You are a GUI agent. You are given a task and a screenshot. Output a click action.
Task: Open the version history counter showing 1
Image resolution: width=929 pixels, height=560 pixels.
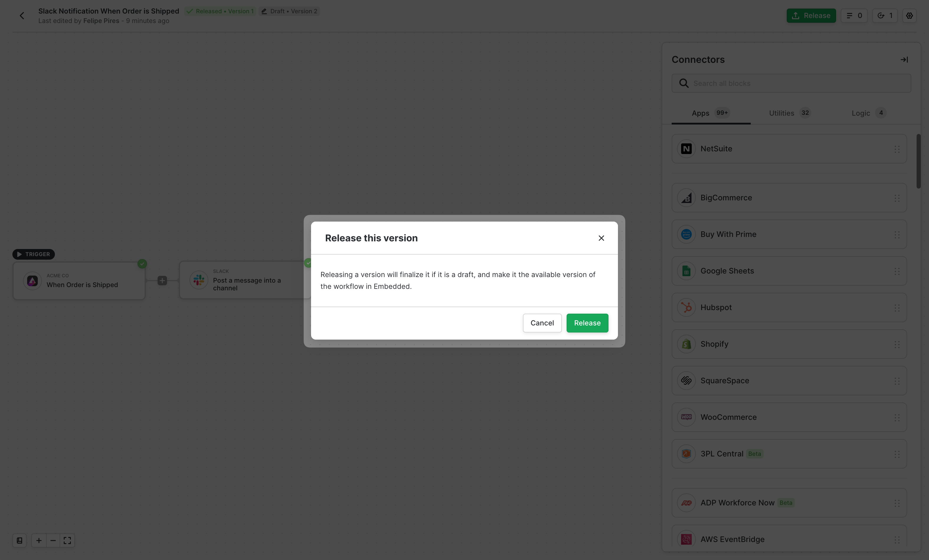point(884,15)
